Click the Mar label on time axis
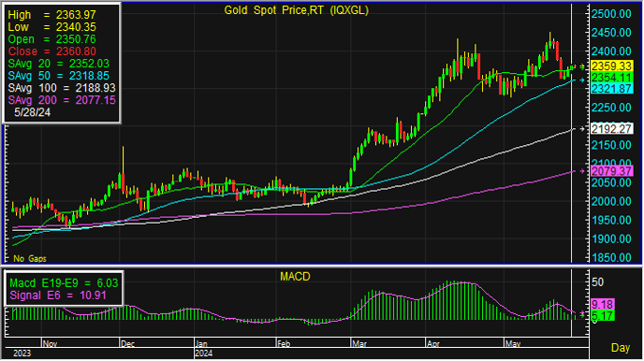This screenshot has height=361, width=644. point(359,344)
